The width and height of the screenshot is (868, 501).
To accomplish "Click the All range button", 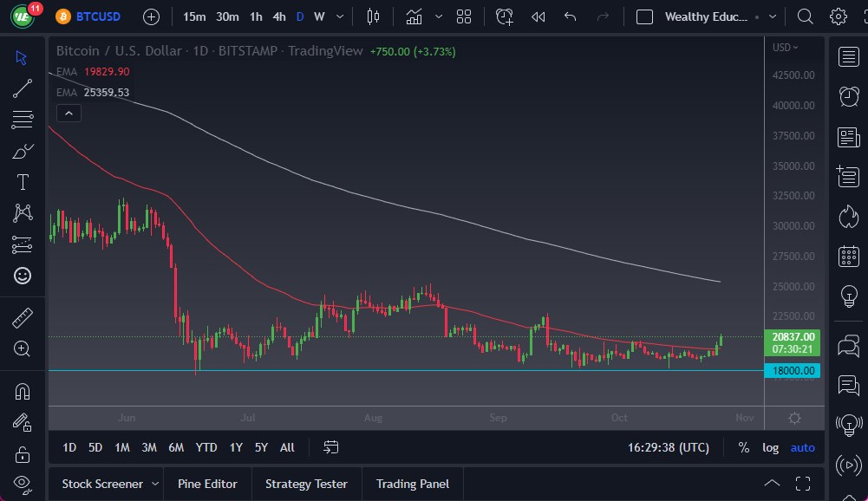I will pyautogui.click(x=287, y=447).
